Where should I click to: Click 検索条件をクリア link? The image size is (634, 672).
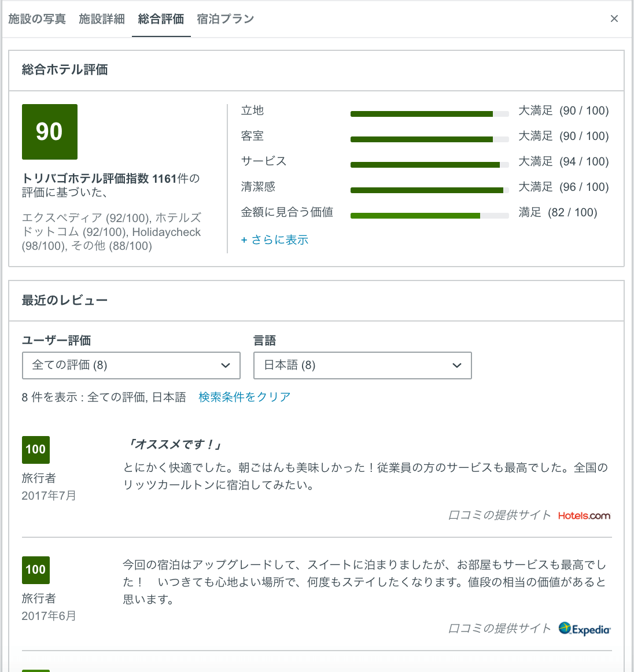[244, 397]
